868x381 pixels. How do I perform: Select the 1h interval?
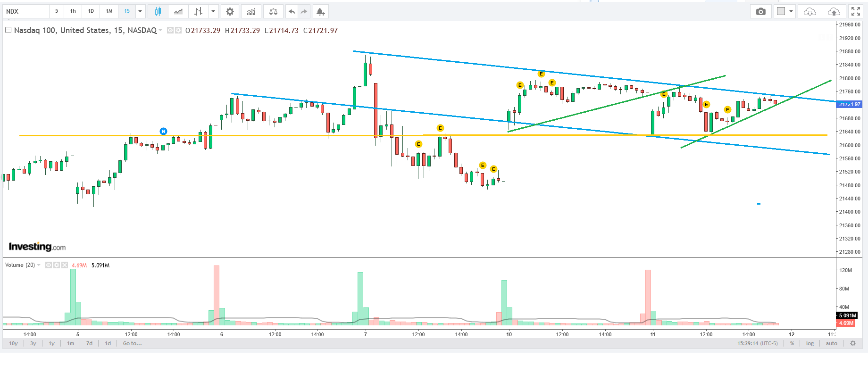pyautogui.click(x=73, y=11)
